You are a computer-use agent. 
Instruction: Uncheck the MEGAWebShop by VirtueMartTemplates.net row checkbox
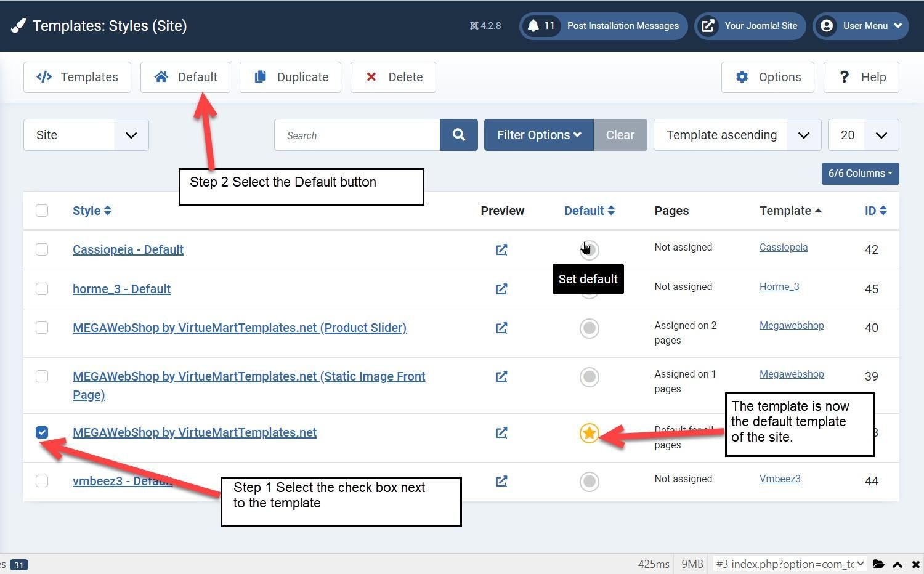click(42, 432)
